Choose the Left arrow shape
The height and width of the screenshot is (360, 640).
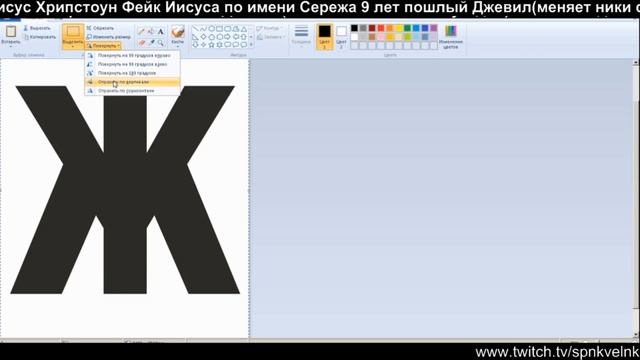(236, 37)
